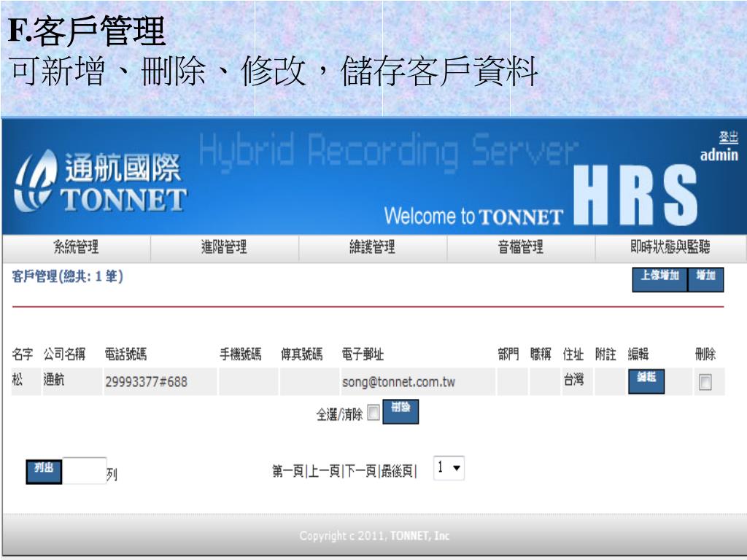Go to 第一頁 first page
The width and height of the screenshot is (747, 560).
(x=287, y=472)
